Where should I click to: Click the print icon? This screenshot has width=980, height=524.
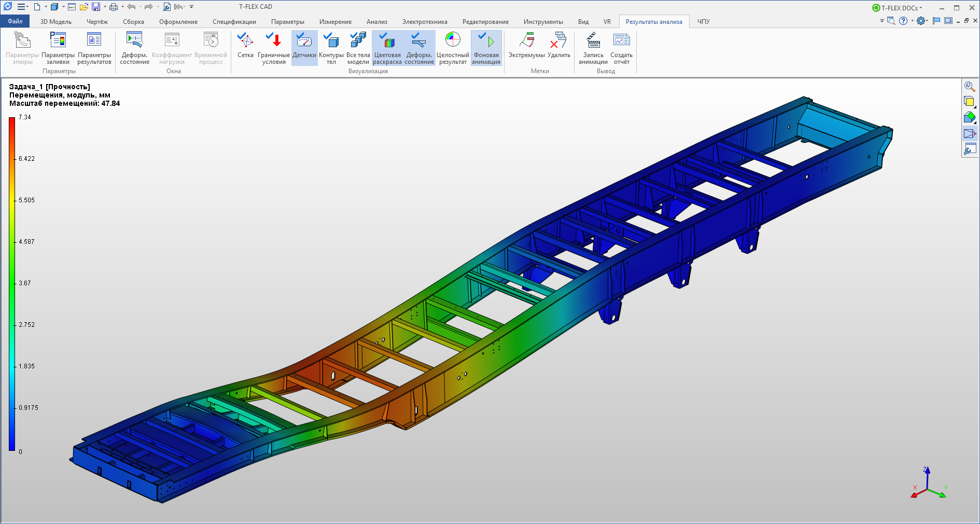pos(114,7)
